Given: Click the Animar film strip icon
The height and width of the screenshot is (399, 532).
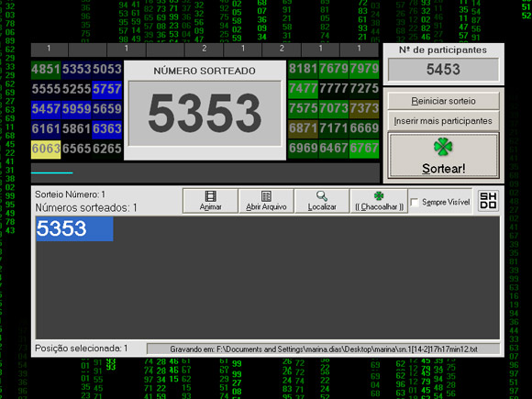Looking at the screenshot, I should point(210,196).
